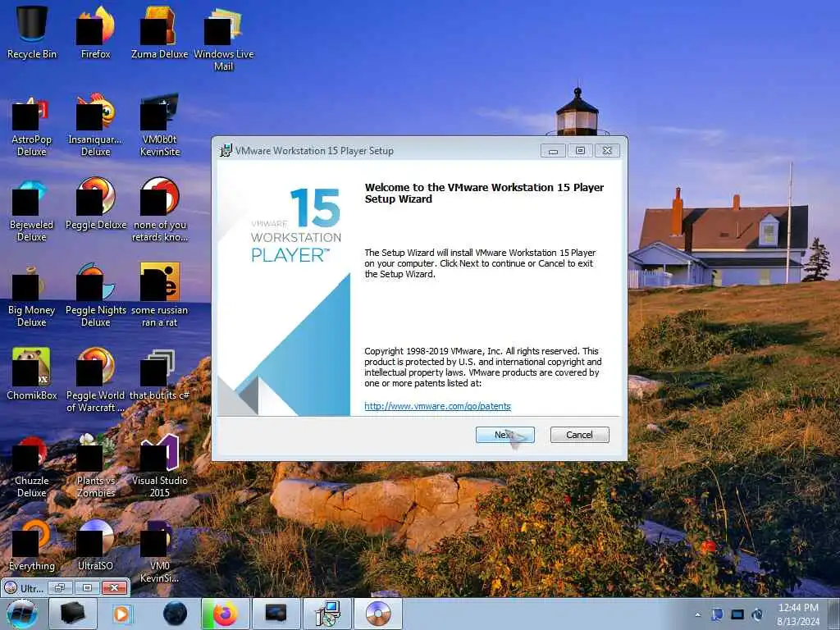Viewport: 840px width, 630px height.
Task: Select the Everything desktop icon
Action: (32, 546)
